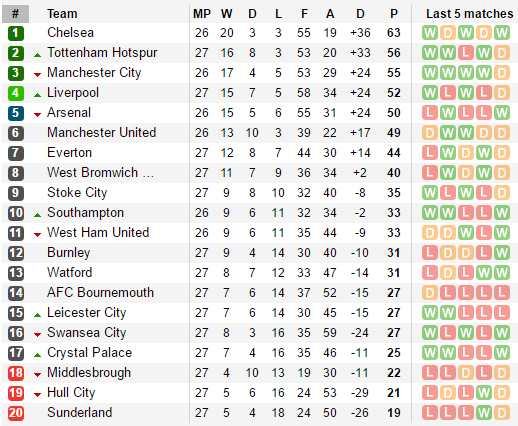518x426 pixels.
Task: Click the red down arrow beside Manchester City
Action: 38,75
